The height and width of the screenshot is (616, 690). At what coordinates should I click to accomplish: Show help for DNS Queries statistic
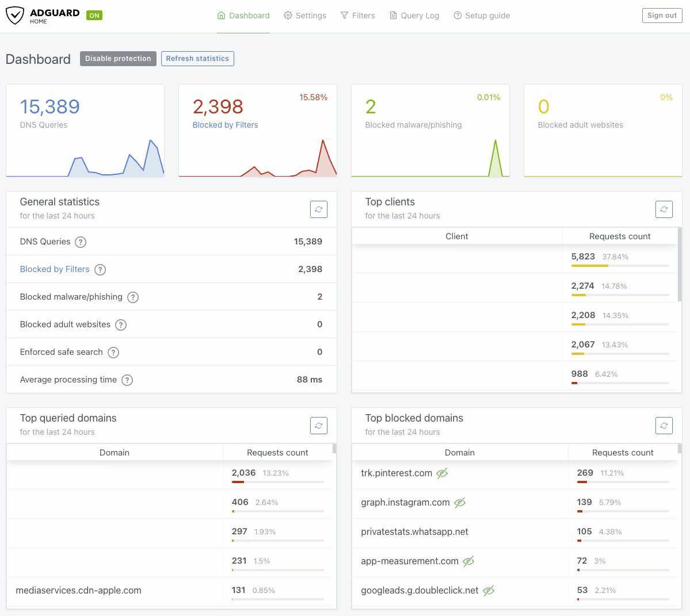pyautogui.click(x=81, y=242)
